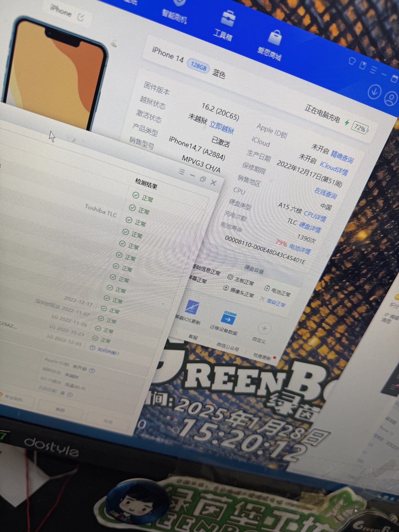Select the LG 2022-11-26 row

69,320
